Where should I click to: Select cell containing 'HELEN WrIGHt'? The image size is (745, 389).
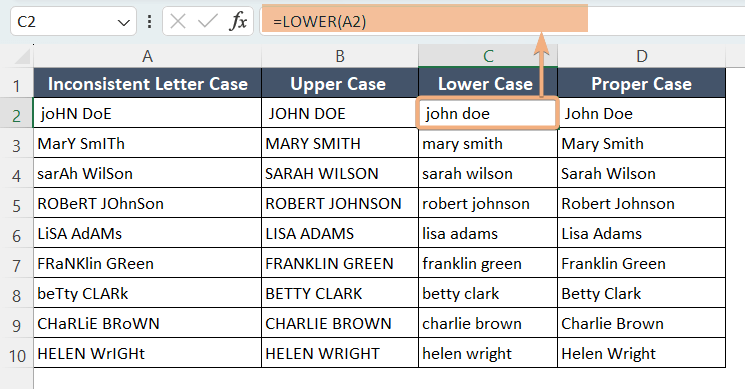[147, 352]
